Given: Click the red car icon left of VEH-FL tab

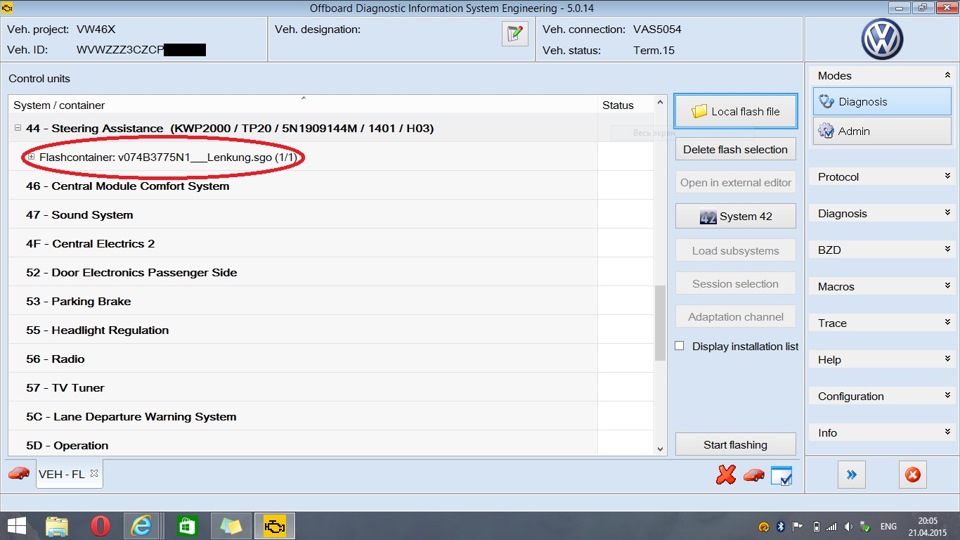Looking at the screenshot, I should tap(19, 473).
